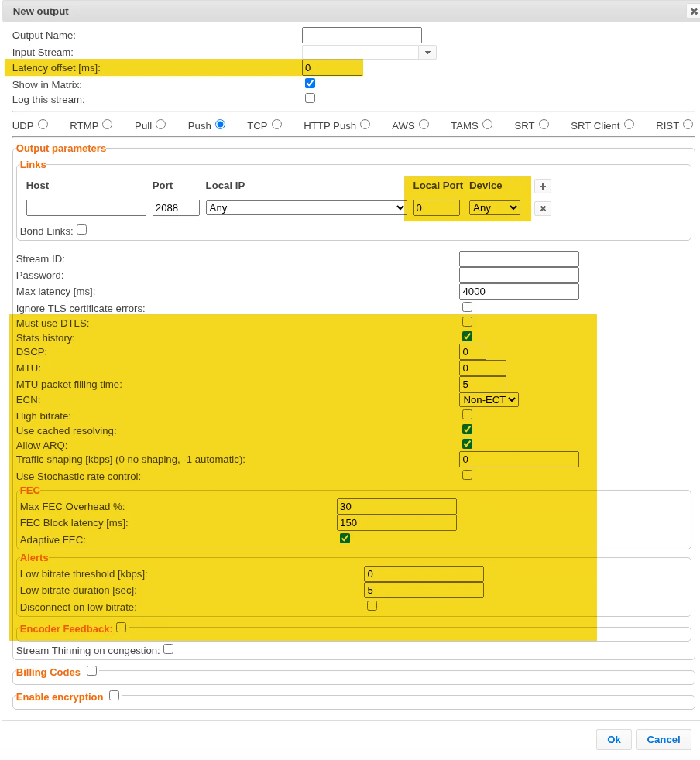Screen dimensions: 700x760
Task: Click the Stream ID input field
Action: [519, 259]
